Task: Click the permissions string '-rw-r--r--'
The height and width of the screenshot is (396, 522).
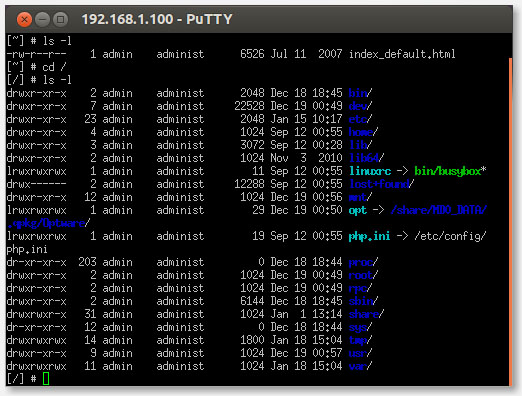Action: (36, 54)
